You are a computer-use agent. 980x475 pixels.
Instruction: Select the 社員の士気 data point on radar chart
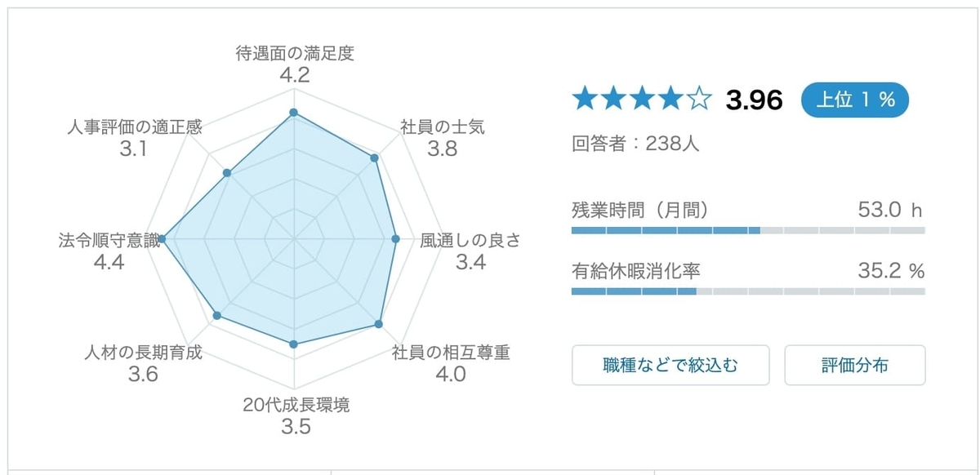[x=375, y=158]
